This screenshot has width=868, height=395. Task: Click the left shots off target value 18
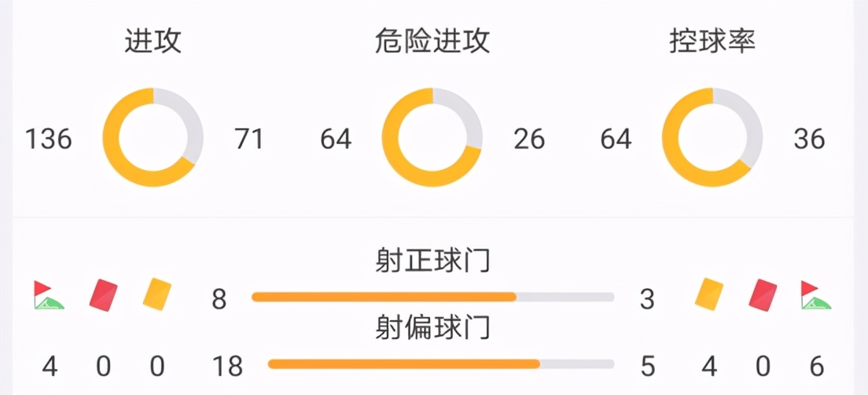tap(228, 367)
